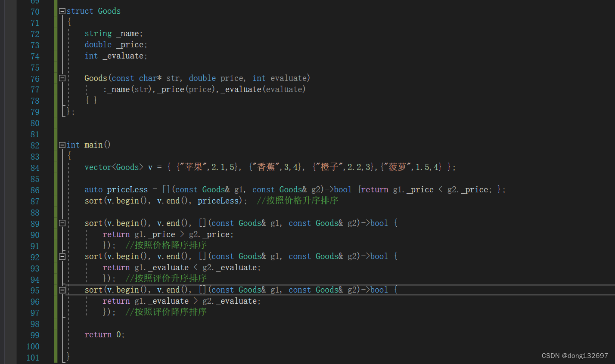
Task: Click 'return g1._price > g2._price;' on line 90
Action: [x=168, y=234]
